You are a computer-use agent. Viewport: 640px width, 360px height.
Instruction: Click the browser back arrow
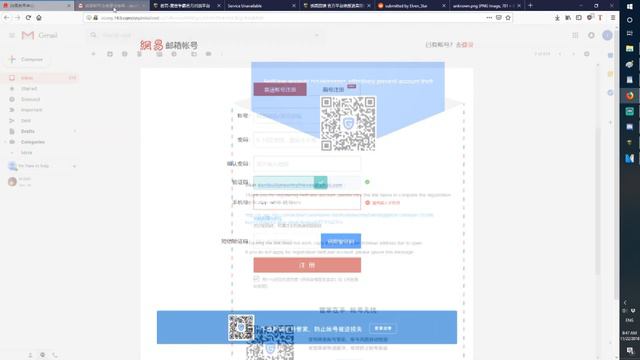[7, 18]
